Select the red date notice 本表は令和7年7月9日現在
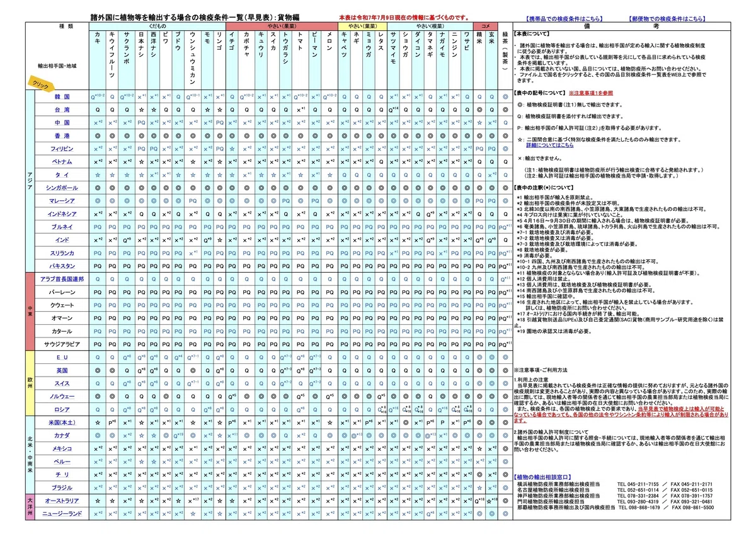The image size is (756, 534). 403,17
